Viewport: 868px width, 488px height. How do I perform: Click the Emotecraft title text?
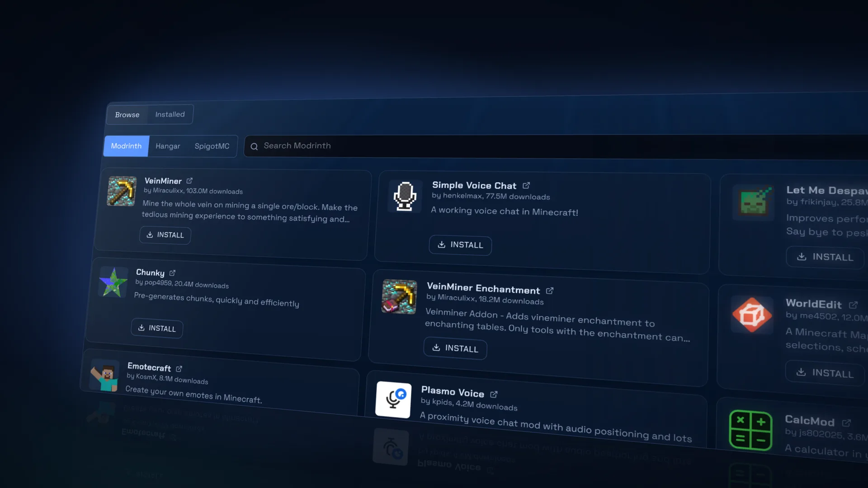[149, 367]
